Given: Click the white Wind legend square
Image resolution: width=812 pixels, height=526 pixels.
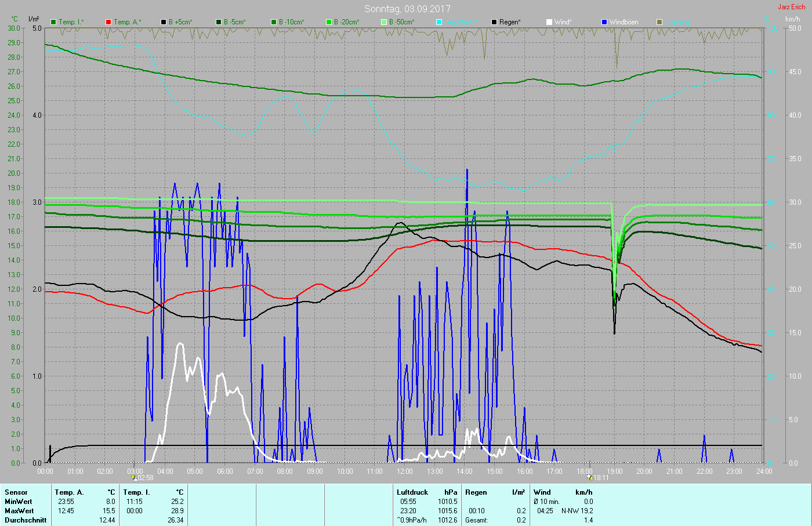Looking at the screenshot, I should 549,22.
